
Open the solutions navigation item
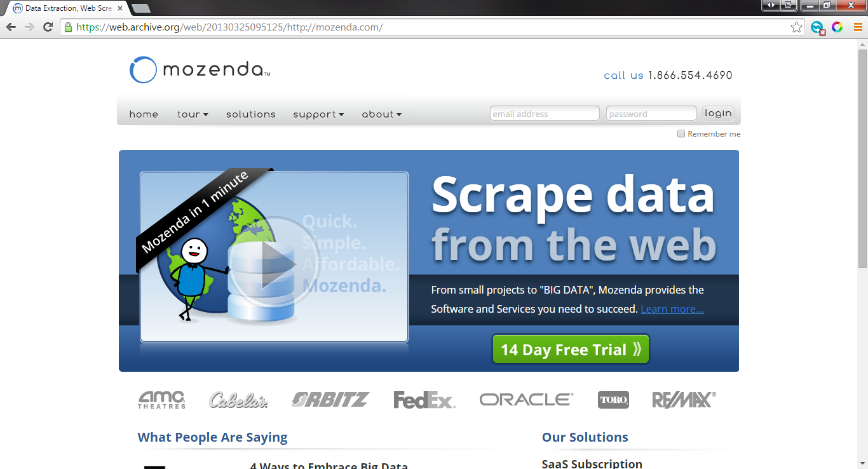click(x=251, y=114)
